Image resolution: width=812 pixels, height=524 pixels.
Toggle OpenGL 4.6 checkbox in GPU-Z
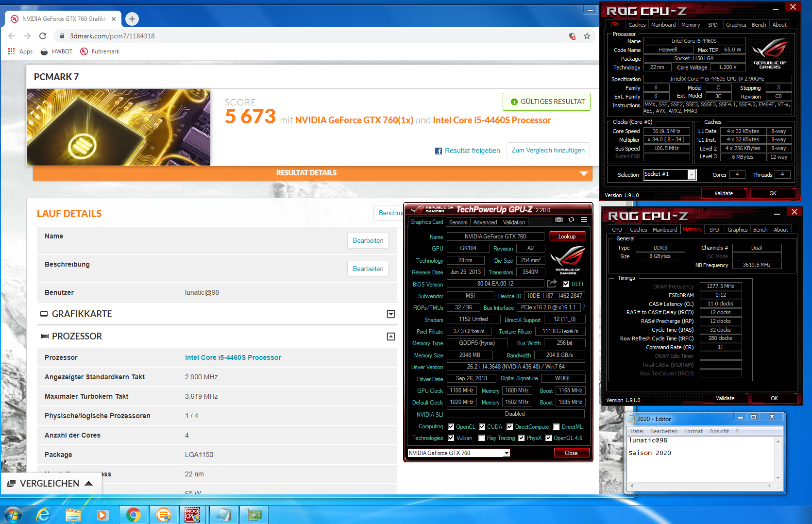(x=548, y=438)
